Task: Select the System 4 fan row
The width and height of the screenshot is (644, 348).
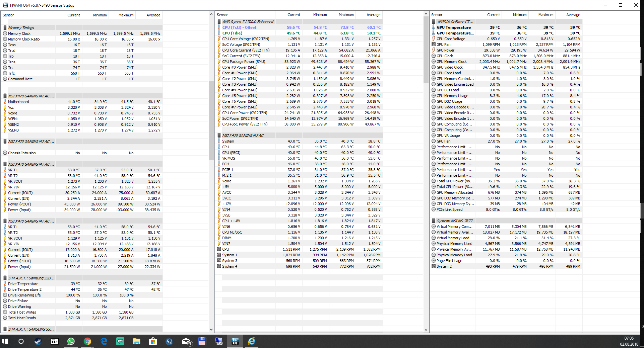Action: 299,266
